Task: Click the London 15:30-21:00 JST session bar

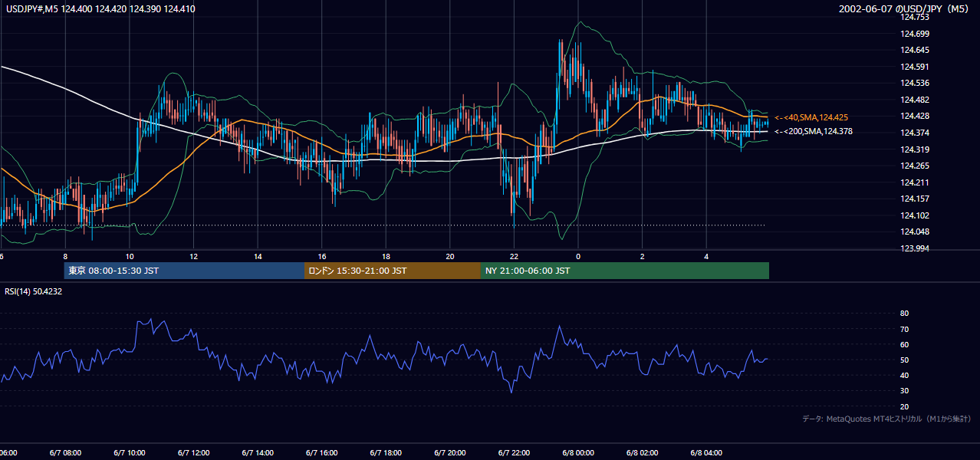Action: pos(393,271)
